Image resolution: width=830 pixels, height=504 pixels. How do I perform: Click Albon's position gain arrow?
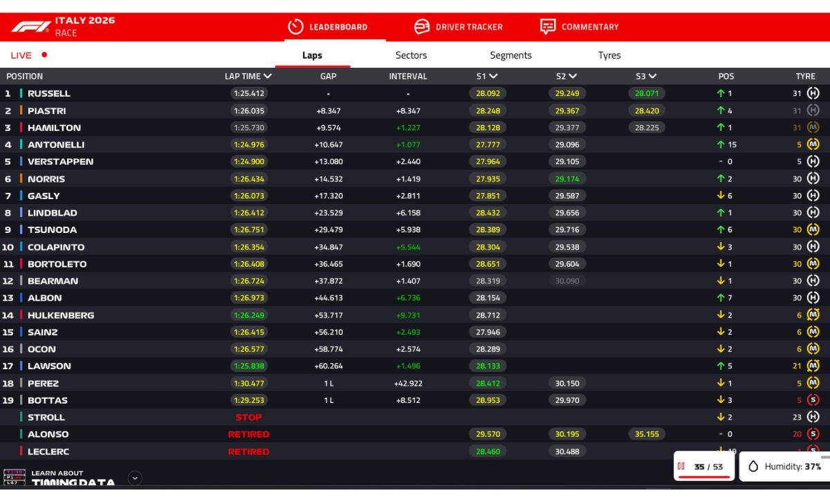click(x=721, y=298)
